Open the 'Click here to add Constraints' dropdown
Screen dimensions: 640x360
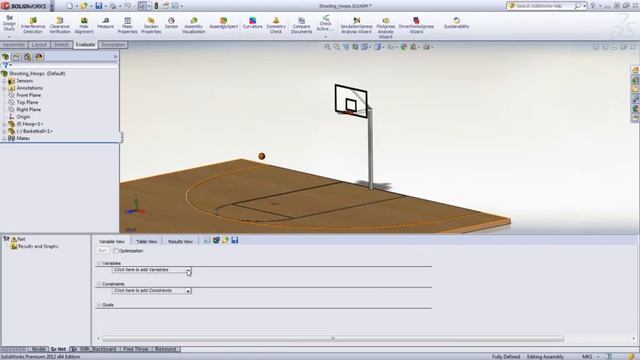point(188,291)
